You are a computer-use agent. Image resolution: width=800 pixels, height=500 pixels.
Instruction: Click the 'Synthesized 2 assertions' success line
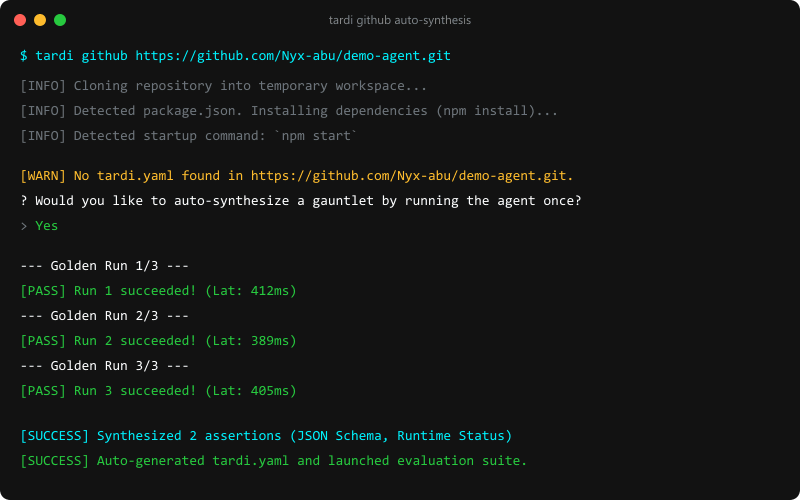pyautogui.click(x=266, y=436)
